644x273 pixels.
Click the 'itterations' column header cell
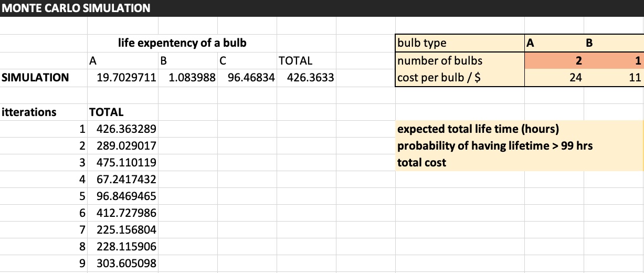tap(29, 112)
